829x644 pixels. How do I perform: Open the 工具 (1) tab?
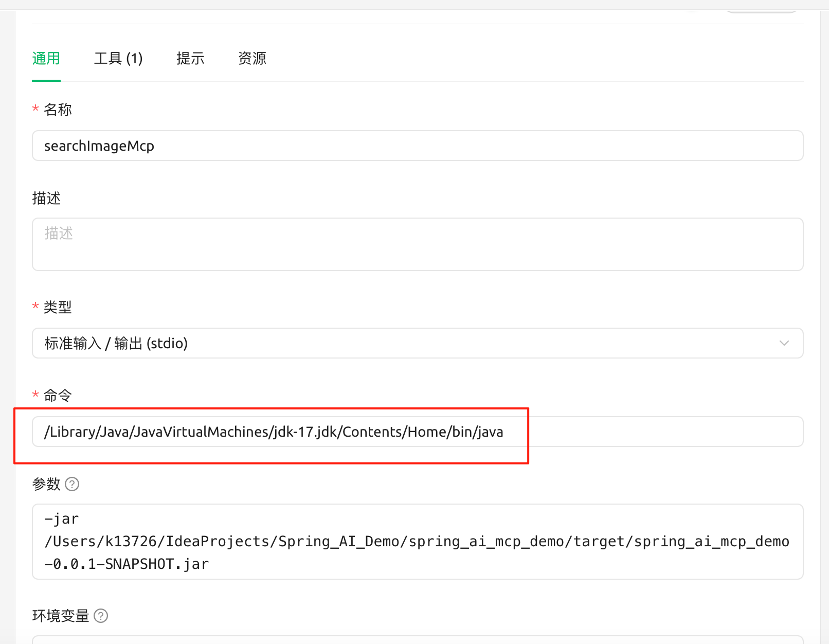[x=118, y=59]
